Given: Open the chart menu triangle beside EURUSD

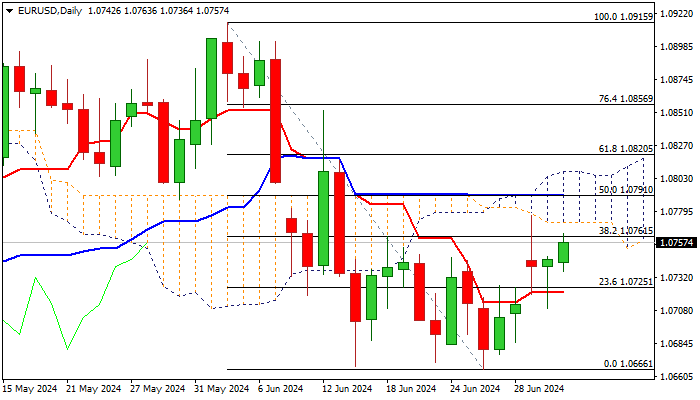Looking at the screenshot, I should [10, 11].
